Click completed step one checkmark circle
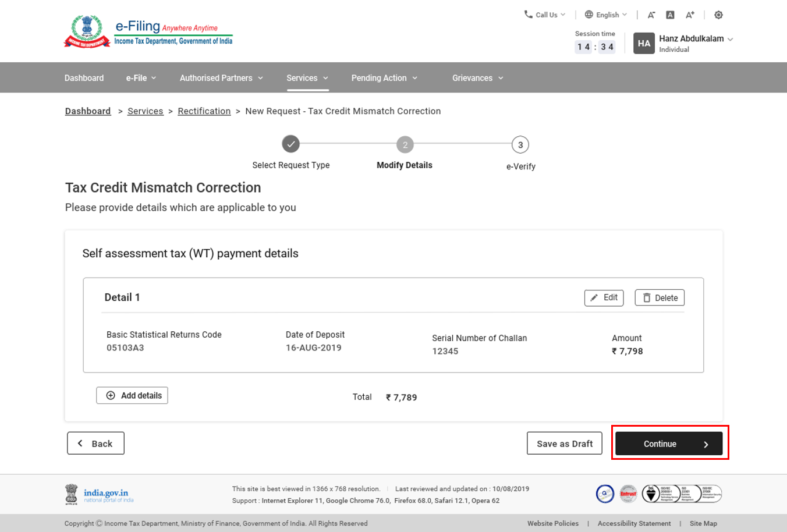The image size is (787, 532). [x=290, y=144]
